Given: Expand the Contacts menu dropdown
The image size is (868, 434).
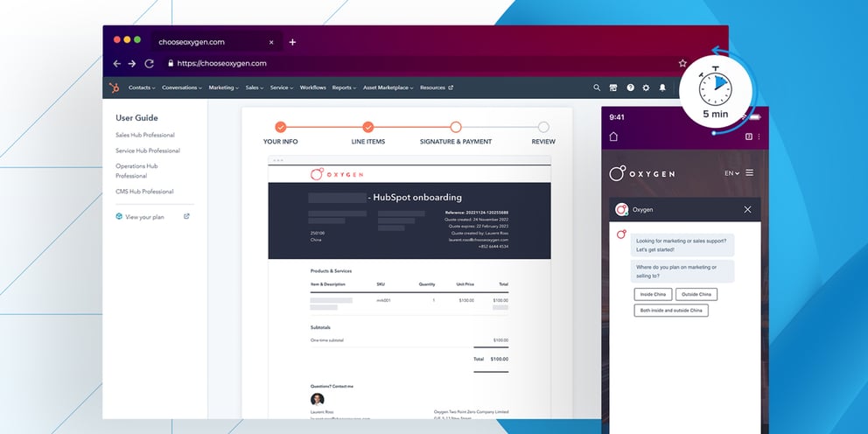Looking at the screenshot, I should (x=142, y=87).
